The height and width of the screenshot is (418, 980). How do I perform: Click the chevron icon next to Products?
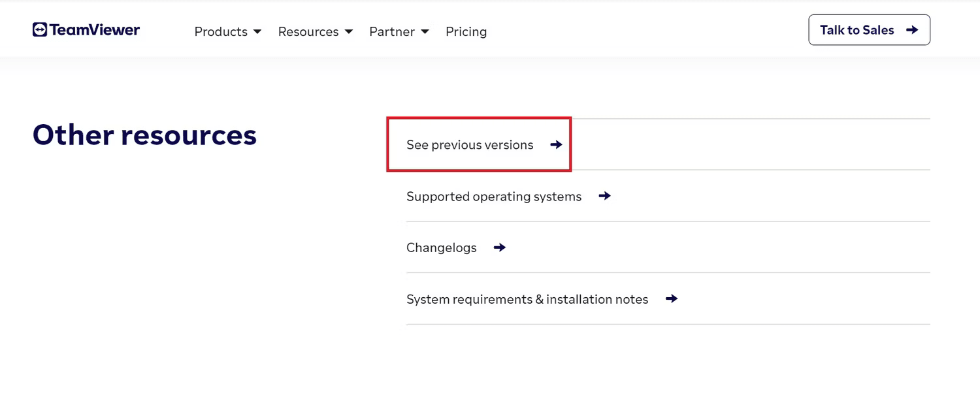[257, 31]
